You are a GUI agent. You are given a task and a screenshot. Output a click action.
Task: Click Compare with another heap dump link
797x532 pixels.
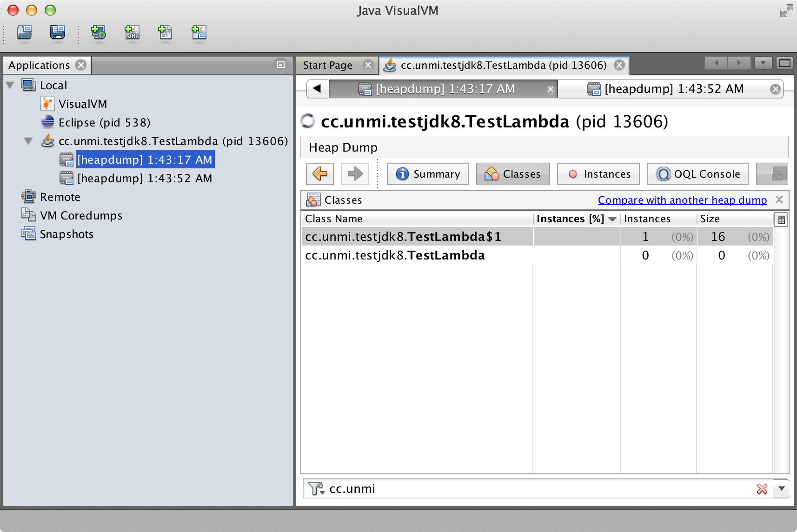(682, 200)
